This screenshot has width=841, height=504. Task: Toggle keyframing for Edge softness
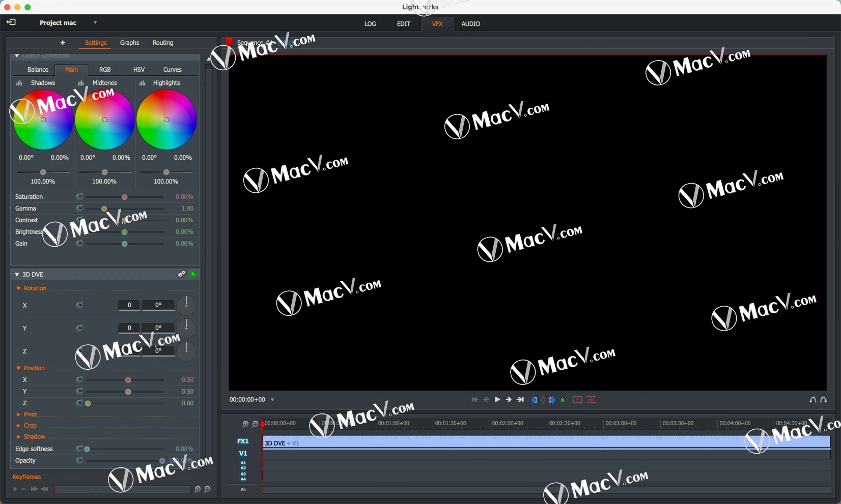pyautogui.click(x=79, y=449)
